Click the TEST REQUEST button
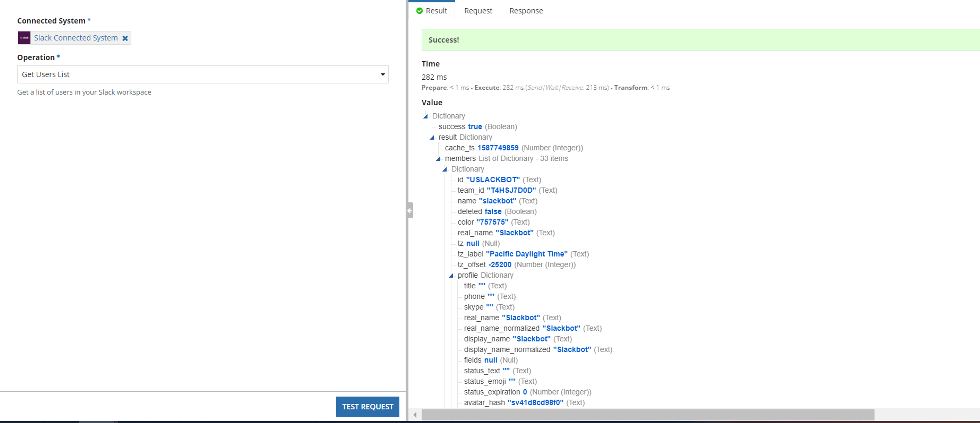 coord(367,407)
